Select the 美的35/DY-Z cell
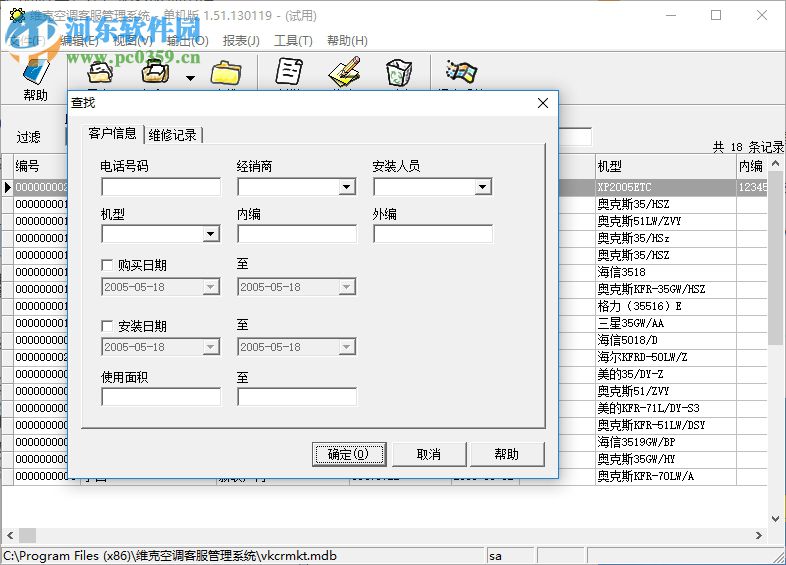This screenshot has height=565, width=786. tap(666, 374)
